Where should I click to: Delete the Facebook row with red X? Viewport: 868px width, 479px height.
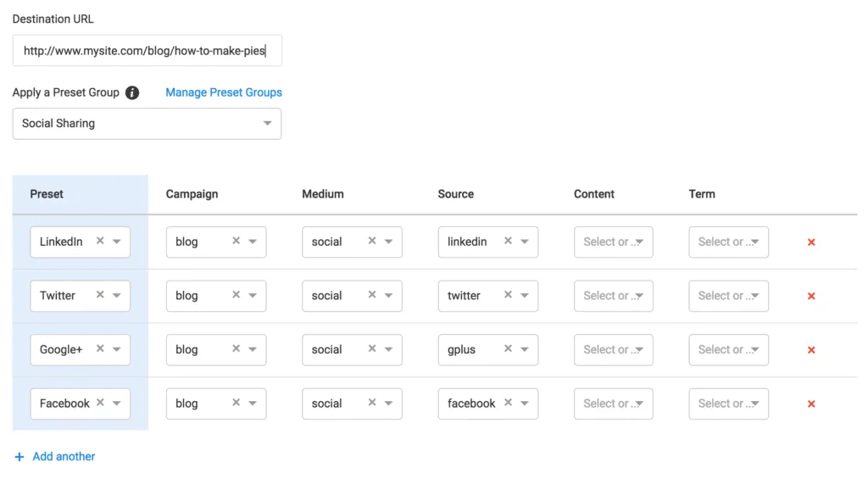pyautogui.click(x=811, y=404)
